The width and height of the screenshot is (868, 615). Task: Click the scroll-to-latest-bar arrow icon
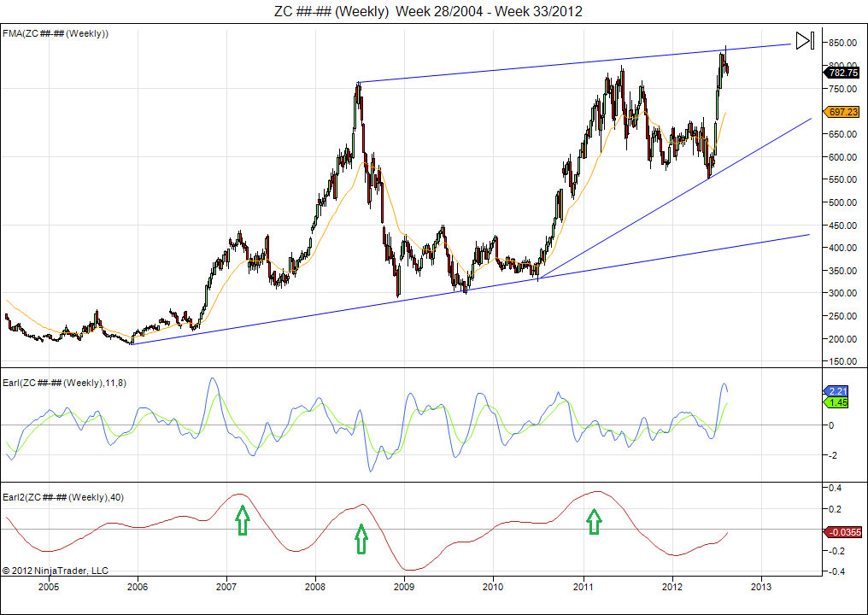click(804, 41)
